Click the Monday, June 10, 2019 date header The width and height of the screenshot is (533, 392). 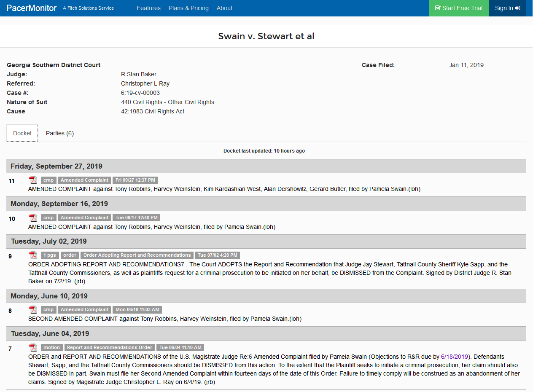pos(266,296)
